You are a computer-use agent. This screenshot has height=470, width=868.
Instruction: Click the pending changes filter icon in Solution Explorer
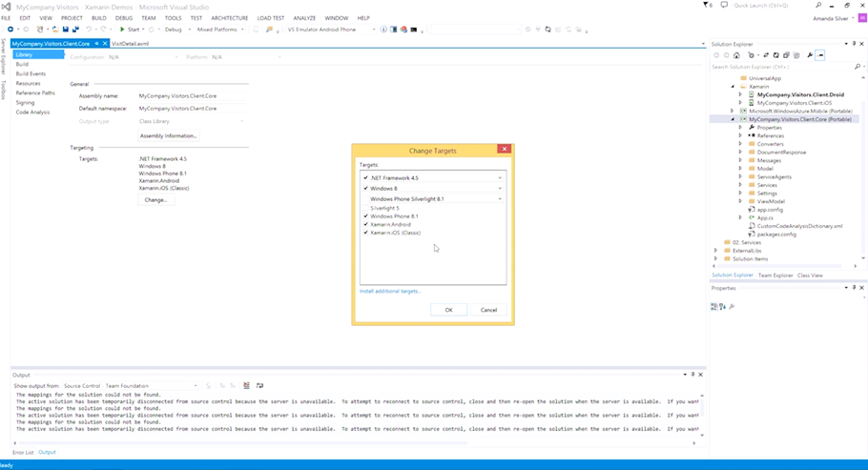(x=752, y=55)
